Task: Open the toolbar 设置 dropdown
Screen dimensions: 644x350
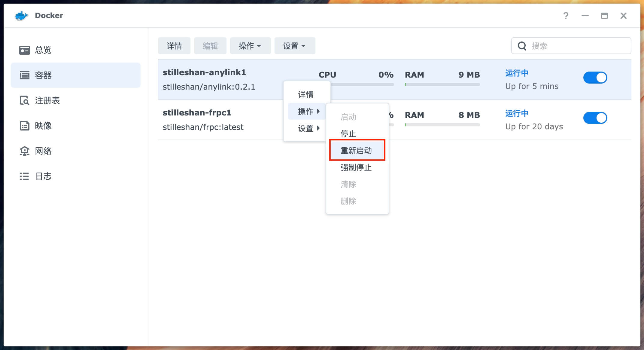Action: click(x=294, y=46)
